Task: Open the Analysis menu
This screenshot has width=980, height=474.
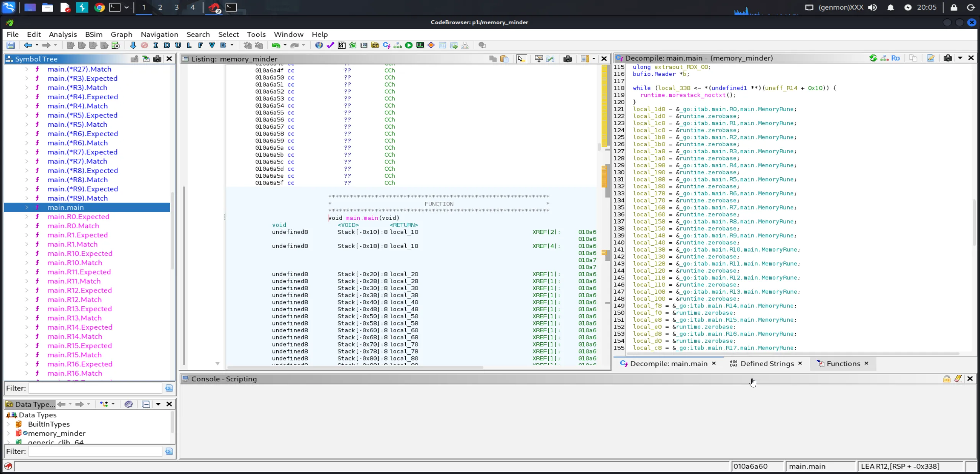Action: click(x=63, y=34)
